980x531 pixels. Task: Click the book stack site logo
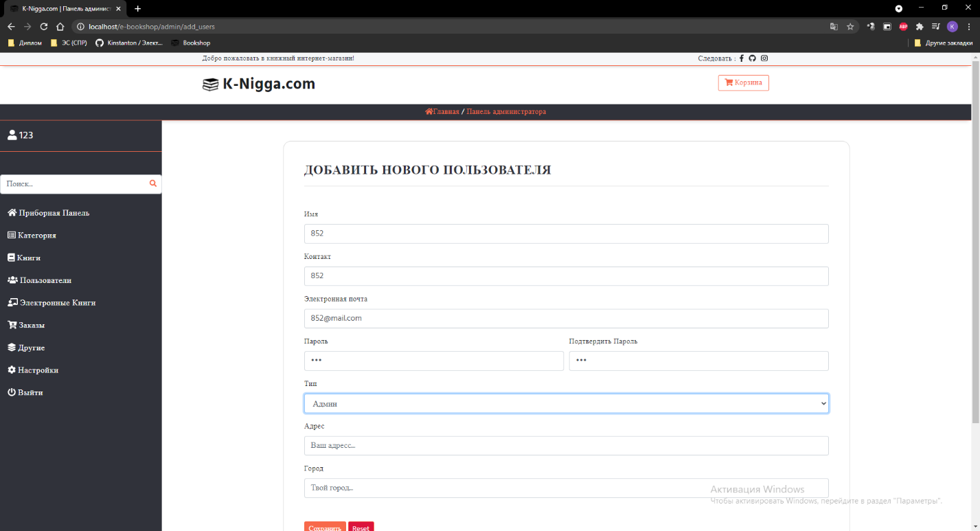(x=210, y=84)
